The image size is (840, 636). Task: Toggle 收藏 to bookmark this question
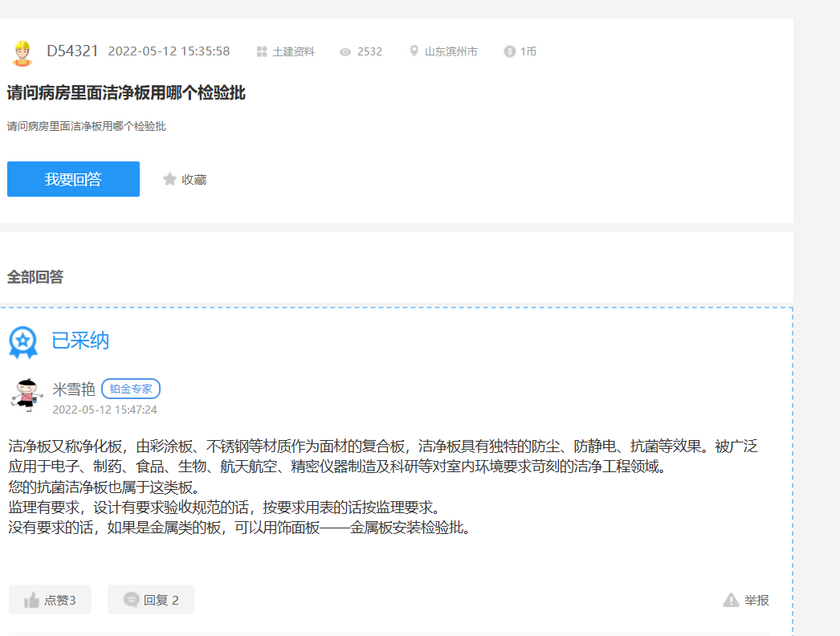click(x=194, y=179)
